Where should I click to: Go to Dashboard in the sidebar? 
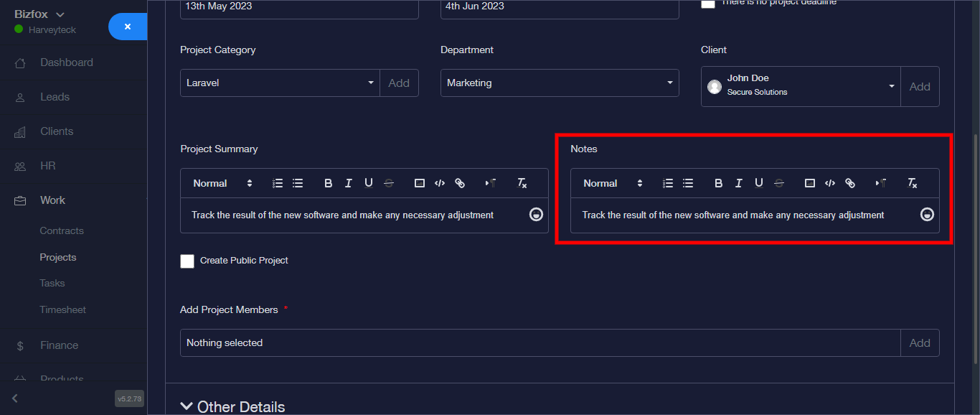coord(66,62)
